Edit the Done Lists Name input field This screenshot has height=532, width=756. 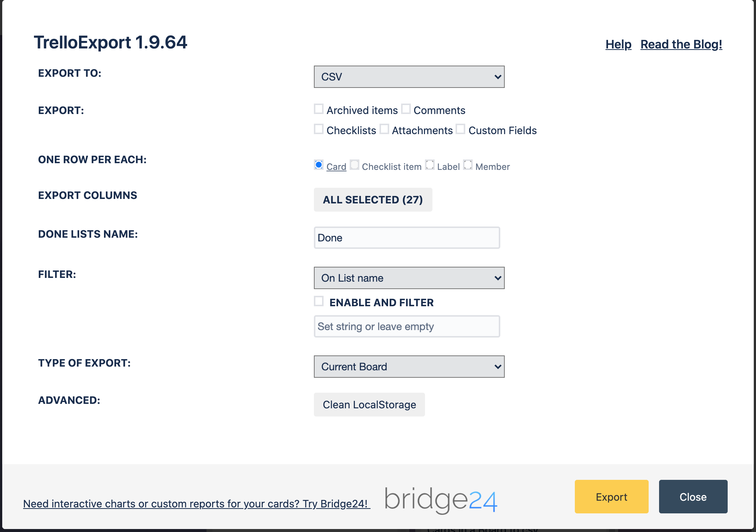(x=407, y=237)
